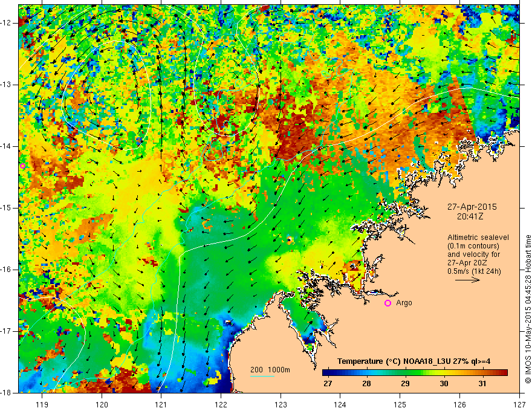Click the 'Argo' legend label
This screenshot has height=411, width=532.
[404, 303]
